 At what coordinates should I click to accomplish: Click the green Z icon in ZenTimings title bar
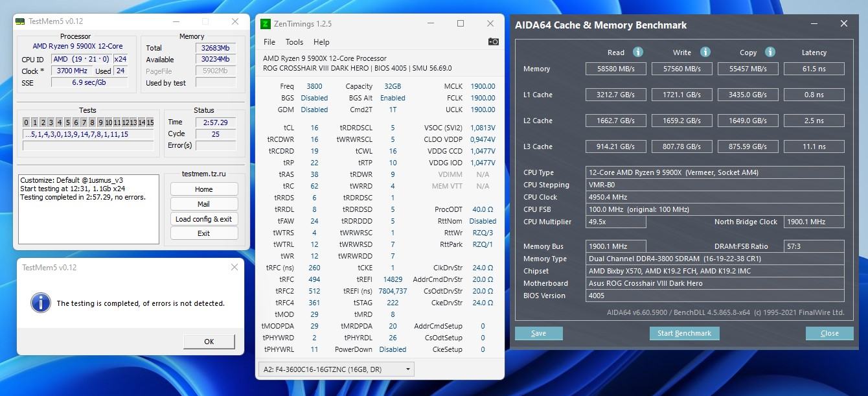(267, 24)
